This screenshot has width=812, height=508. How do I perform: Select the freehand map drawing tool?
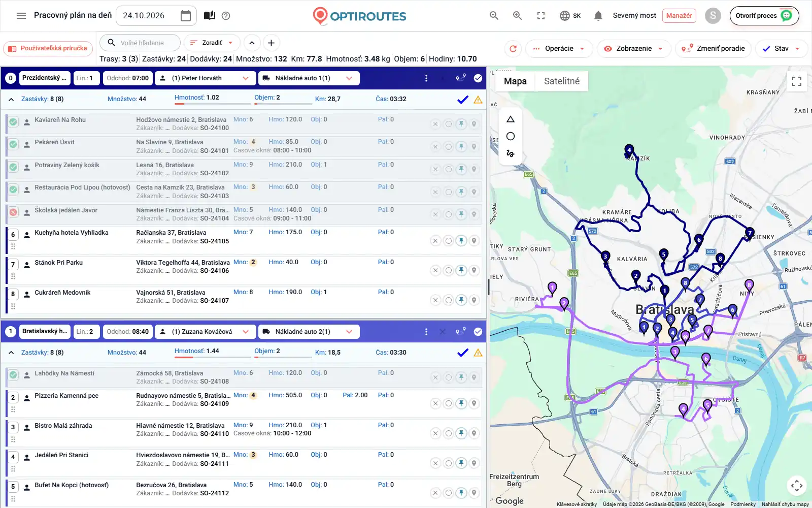pyautogui.click(x=511, y=153)
